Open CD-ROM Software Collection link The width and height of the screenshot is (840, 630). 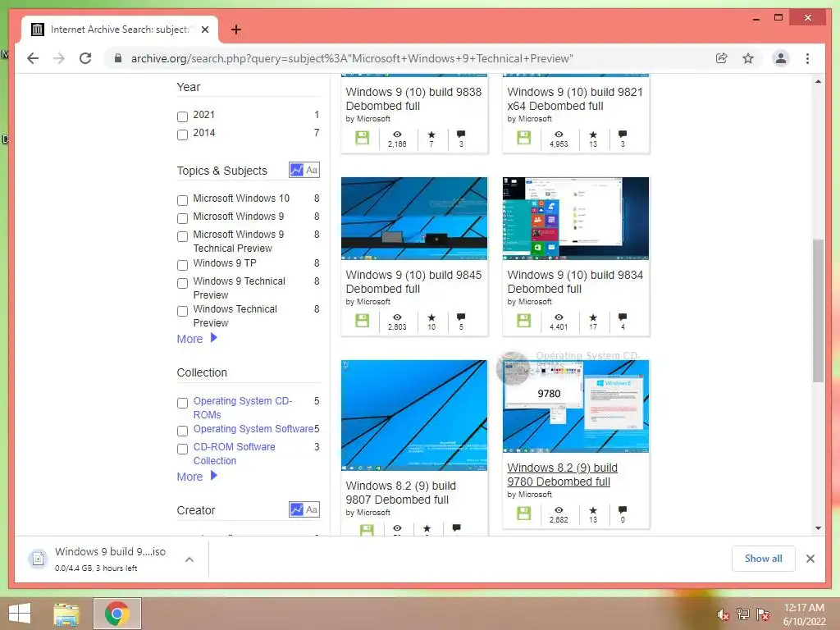(234, 454)
